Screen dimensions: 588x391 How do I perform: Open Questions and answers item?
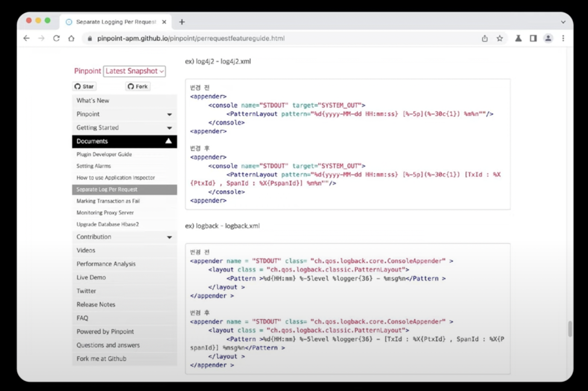pyautogui.click(x=124, y=345)
